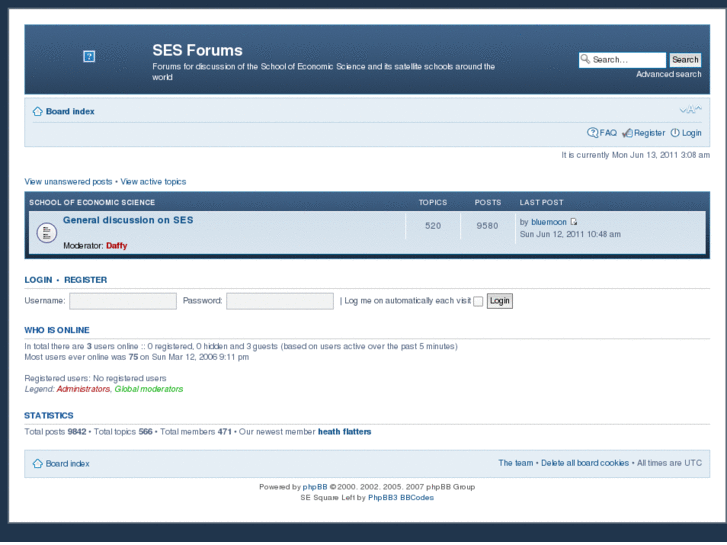Click the Login power icon

675,133
